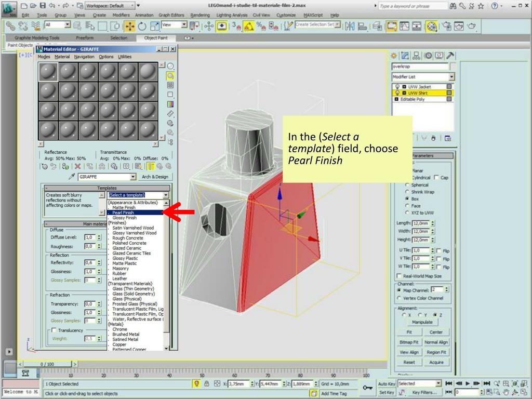Activate the Select and Rotate tool
The height and width of the screenshot is (399, 532).
pos(142,26)
